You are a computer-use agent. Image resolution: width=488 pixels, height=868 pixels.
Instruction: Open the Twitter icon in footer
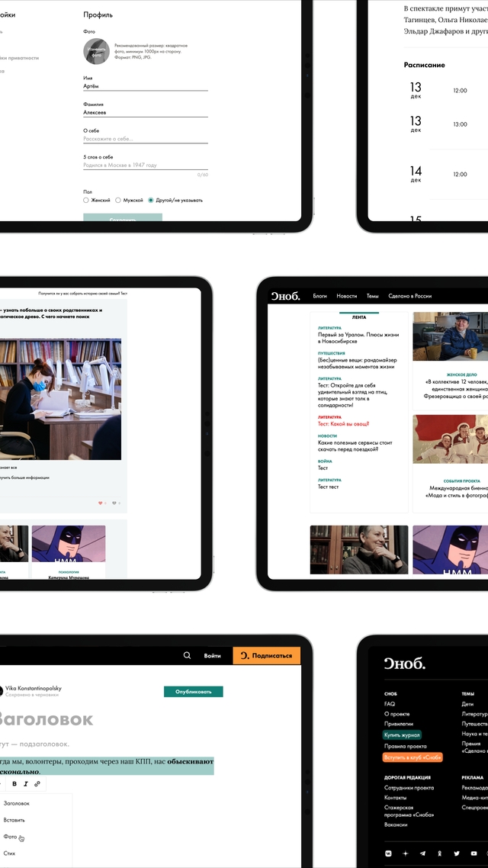457,854
